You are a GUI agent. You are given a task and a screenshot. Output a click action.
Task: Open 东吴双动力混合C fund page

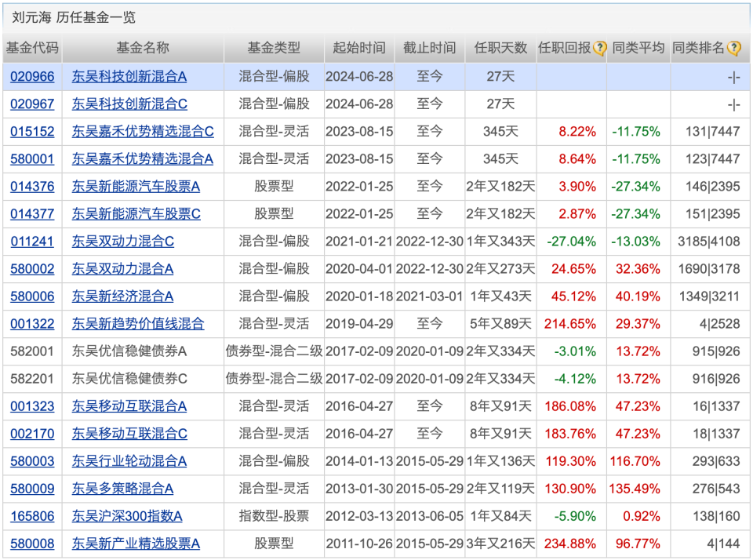pos(123,241)
